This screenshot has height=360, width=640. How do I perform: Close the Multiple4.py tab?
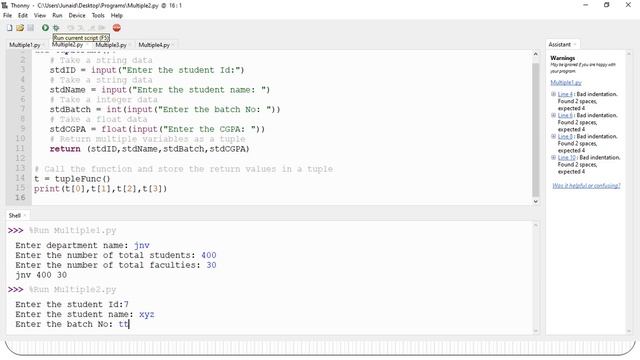pos(173,45)
